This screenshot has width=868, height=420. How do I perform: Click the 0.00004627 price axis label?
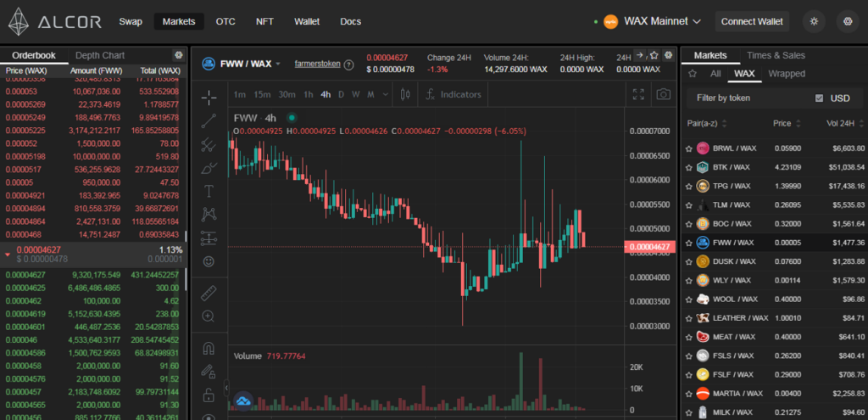tap(650, 247)
